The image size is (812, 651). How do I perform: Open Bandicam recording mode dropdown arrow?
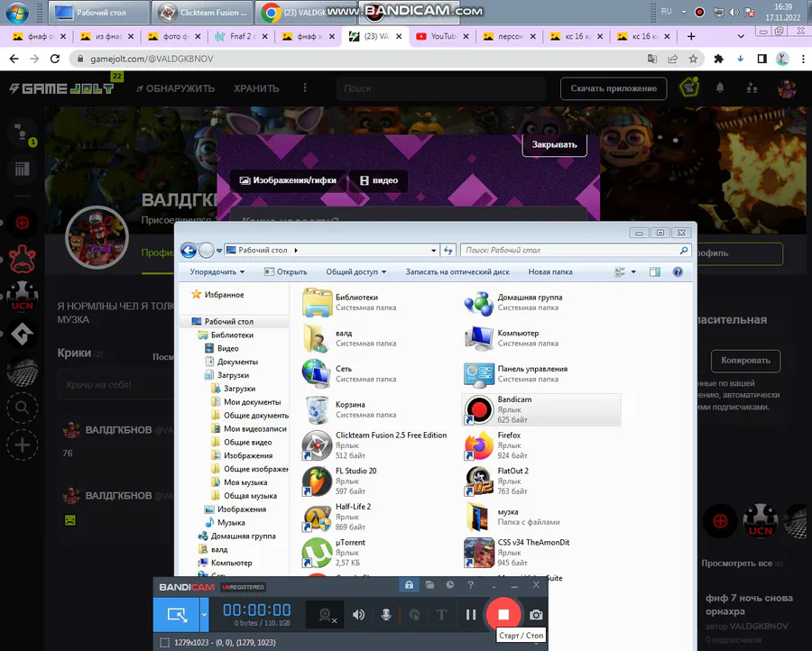tap(204, 615)
